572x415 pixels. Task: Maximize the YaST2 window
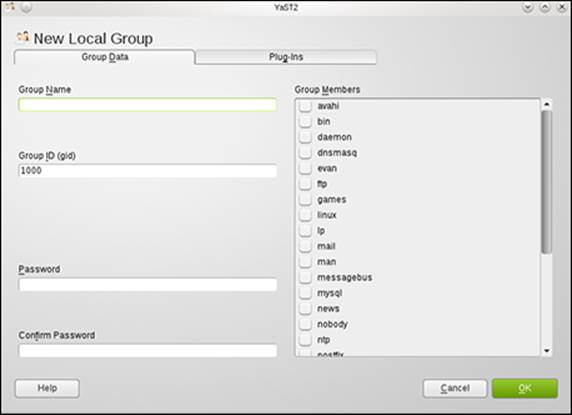pos(545,7)
